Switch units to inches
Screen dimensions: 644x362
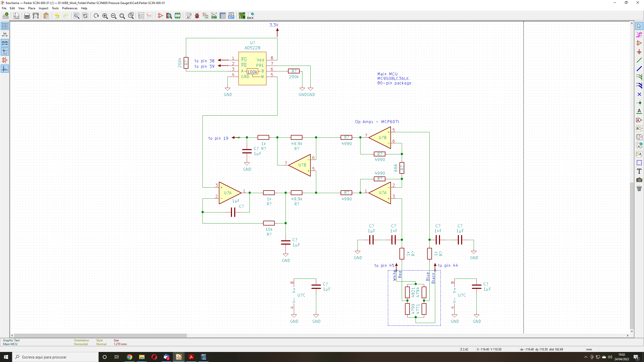5,34
